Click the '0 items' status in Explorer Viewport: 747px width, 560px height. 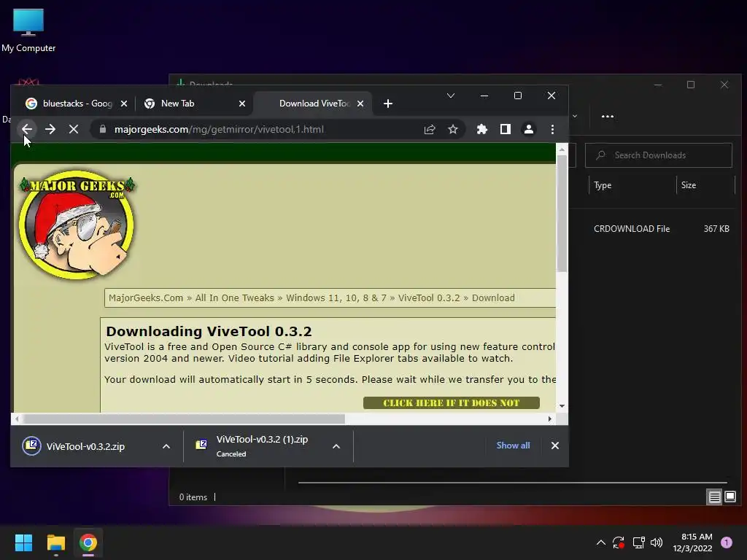pyautogui.click(x=193, y=497)
